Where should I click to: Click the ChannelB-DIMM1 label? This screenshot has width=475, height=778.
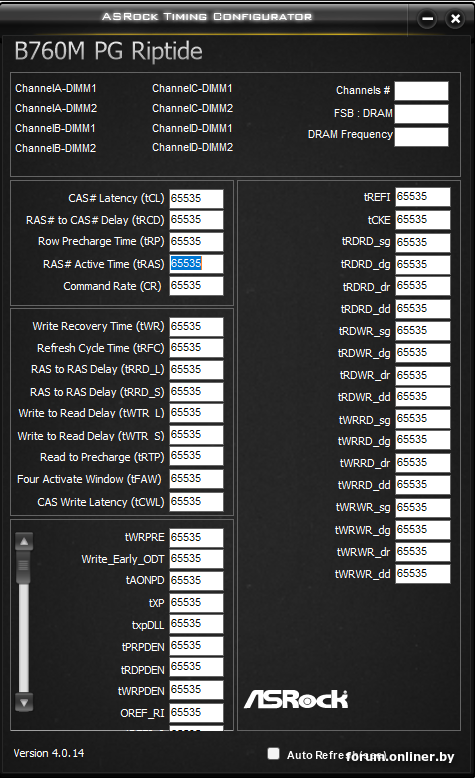(55, 128)
